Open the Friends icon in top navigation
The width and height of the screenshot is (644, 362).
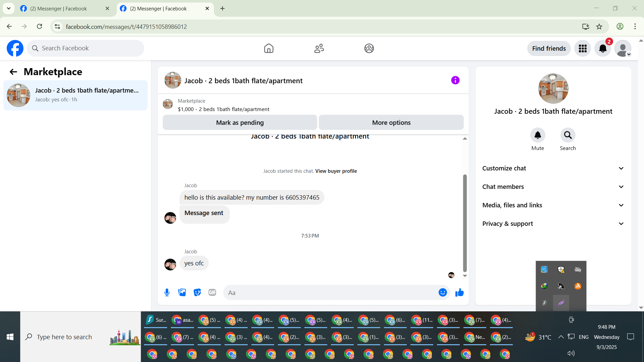click(319, 48)
